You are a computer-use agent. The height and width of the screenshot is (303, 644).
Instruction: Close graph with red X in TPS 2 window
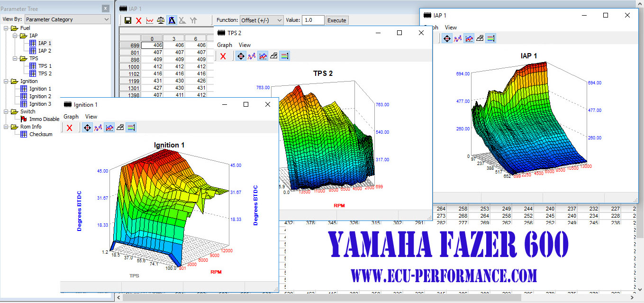pyautogui.click(x=223, y=56)
